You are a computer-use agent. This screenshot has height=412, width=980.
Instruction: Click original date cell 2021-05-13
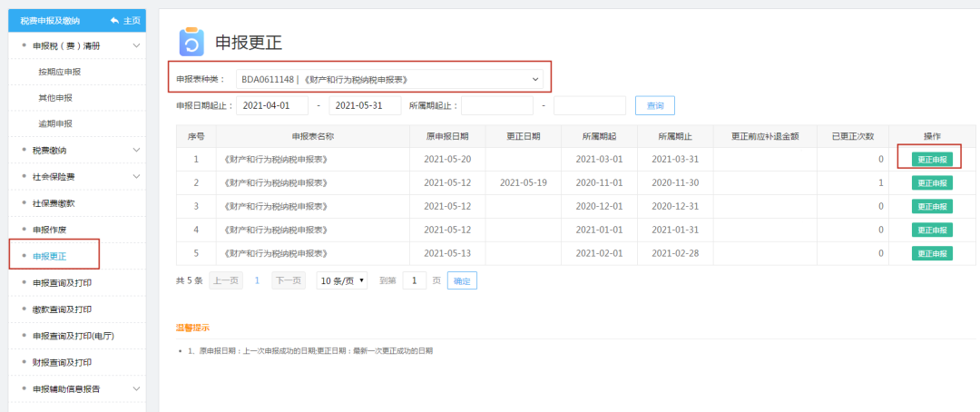pyautogui.click(x=447, y=253)
